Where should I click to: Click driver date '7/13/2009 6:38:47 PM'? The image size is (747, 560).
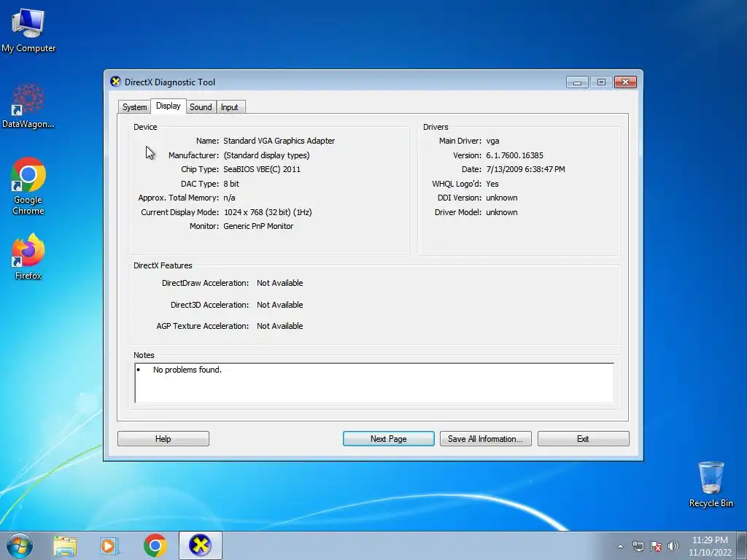click(x=525, y=169)
